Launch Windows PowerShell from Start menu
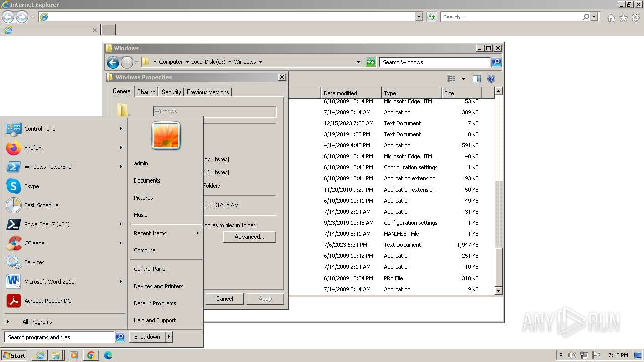 64,167
